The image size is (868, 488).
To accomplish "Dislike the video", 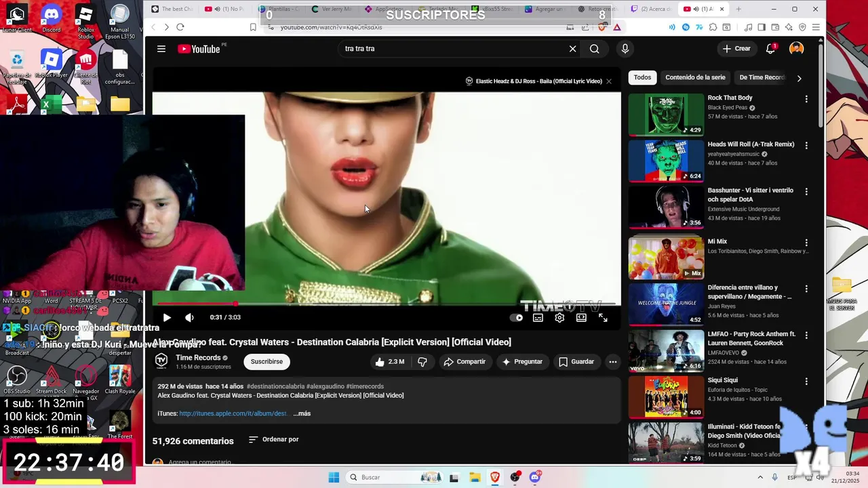I will (x=422, y=362).
